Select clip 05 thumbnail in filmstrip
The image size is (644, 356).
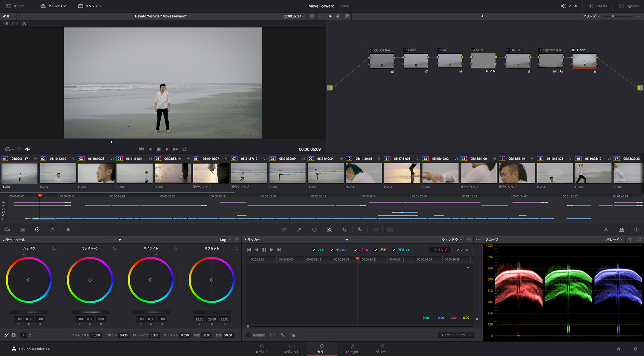173,173
